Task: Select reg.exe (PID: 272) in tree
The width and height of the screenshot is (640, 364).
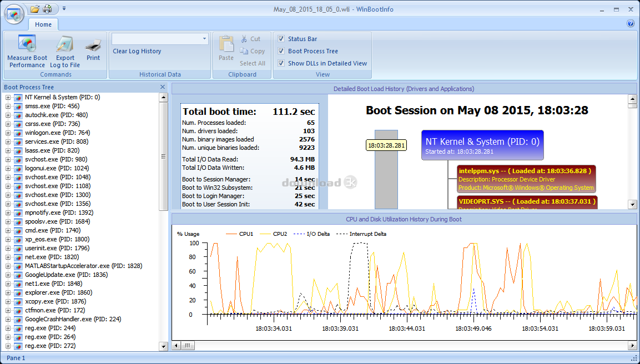Action: [50, 346]
